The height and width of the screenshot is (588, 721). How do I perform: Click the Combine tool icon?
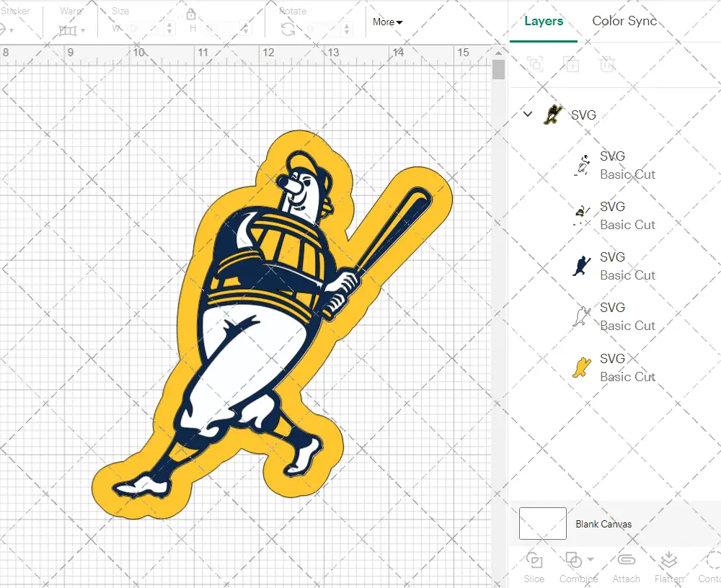[573, 561]
